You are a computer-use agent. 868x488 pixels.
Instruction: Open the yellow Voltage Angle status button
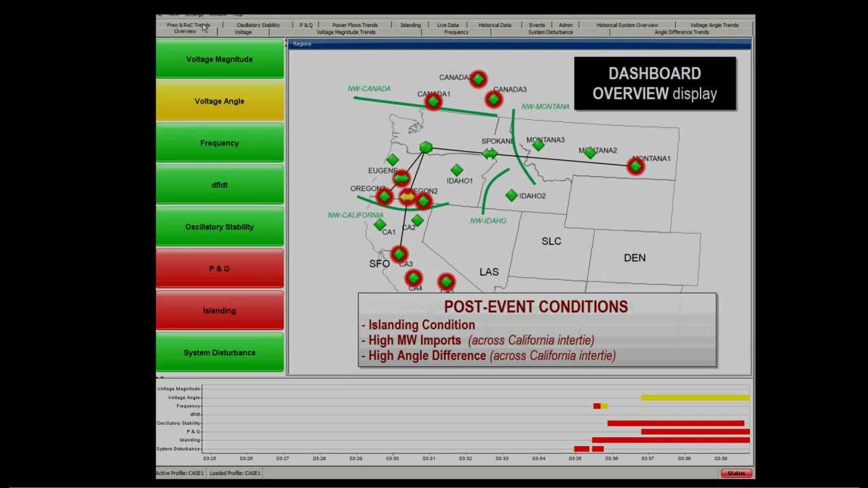(x=220, y=101)
